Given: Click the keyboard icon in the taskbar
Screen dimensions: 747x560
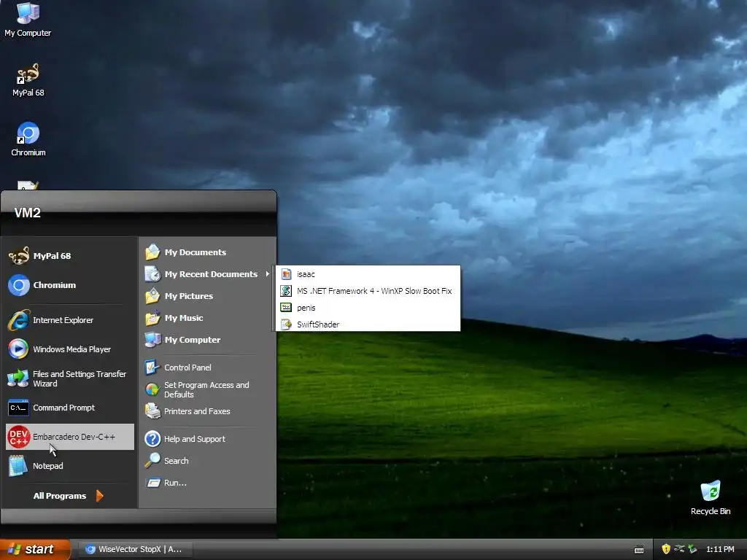Looking at the screenshot, I should pyautogui.click(x=639, y=550).
